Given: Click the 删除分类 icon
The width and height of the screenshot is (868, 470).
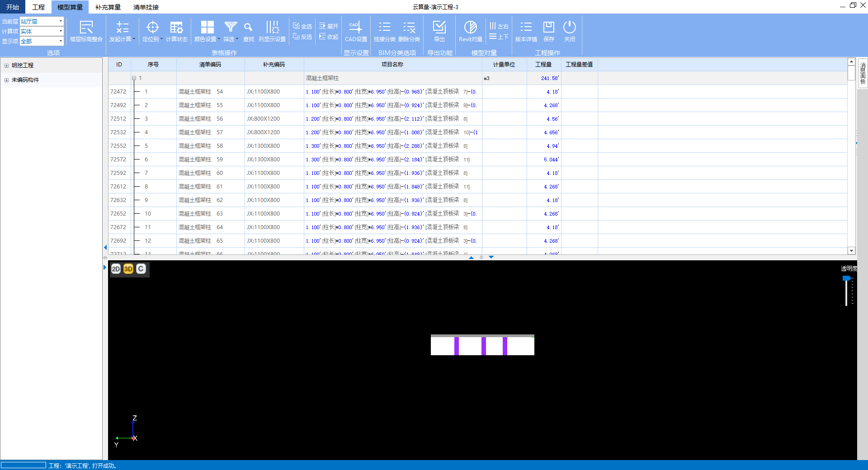Looking at the screenshot, I should (409, 28).
